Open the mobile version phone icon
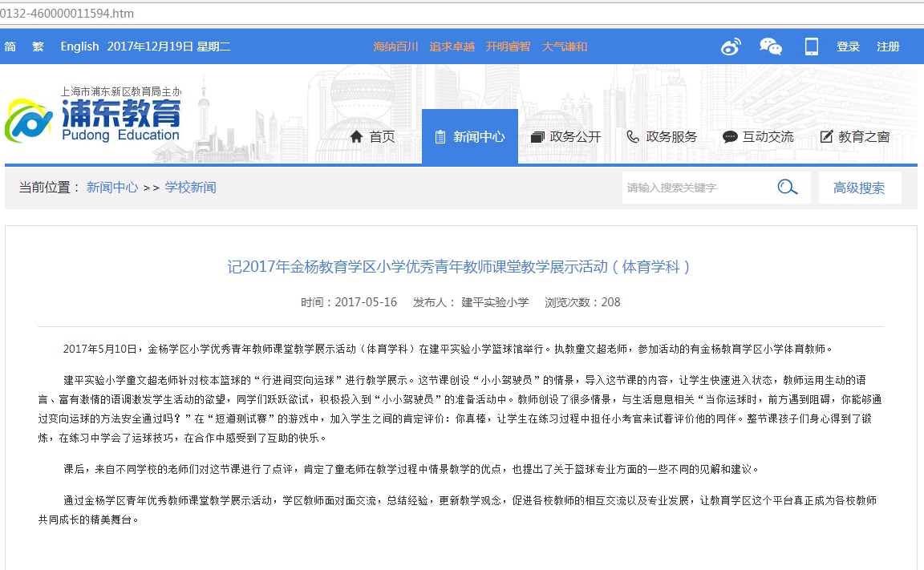Viewport: 924px width, 570px height. tap(812, 46)
